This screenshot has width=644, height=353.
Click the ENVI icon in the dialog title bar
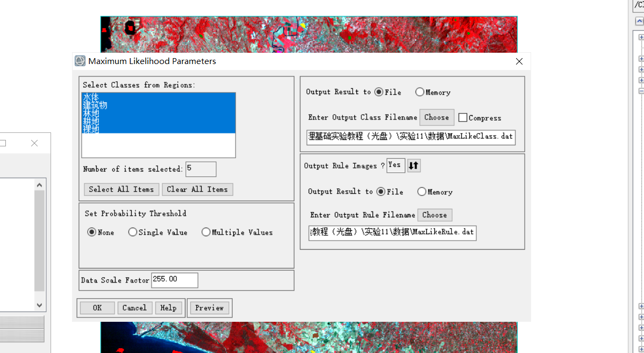click(x=80, y=61)
